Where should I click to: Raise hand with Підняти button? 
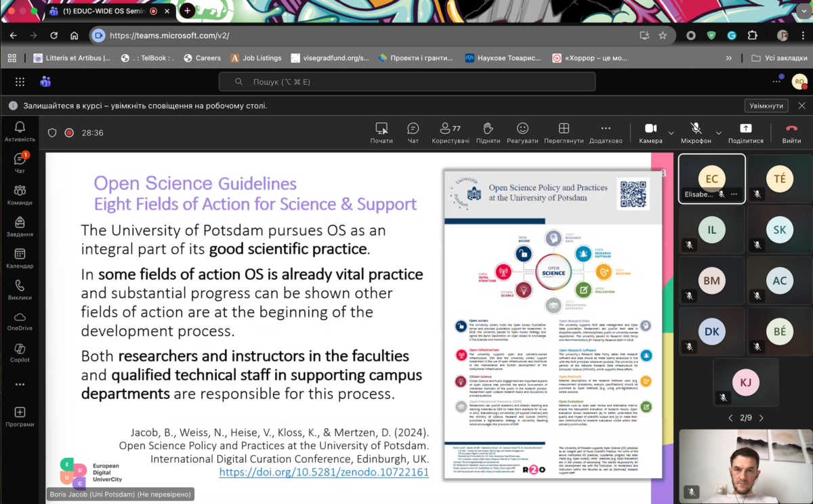coord(488,132)
